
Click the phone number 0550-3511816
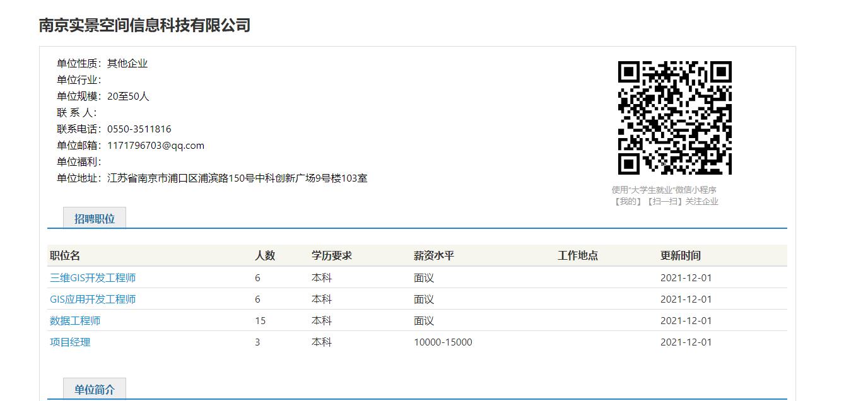point(139,129)
